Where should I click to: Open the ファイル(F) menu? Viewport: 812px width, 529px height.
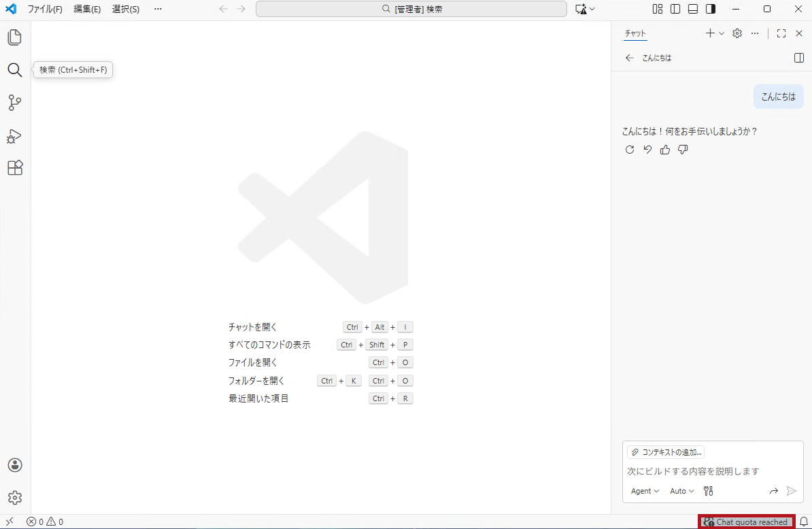click(x=45, y=9)
